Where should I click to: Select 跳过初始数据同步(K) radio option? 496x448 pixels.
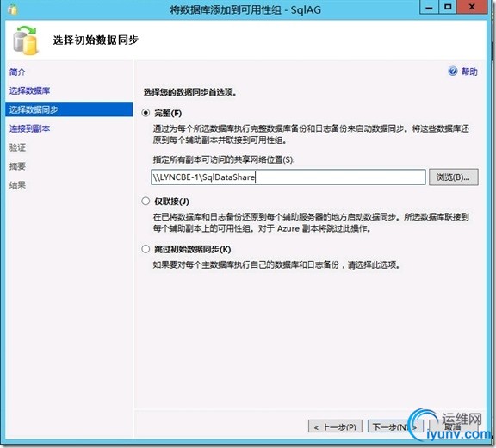(x=146, y=249)
